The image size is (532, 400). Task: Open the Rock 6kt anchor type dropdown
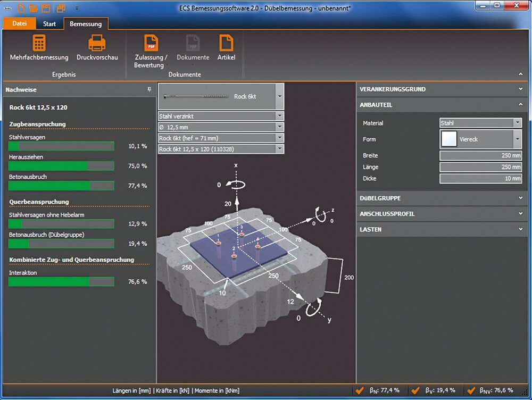280,96
